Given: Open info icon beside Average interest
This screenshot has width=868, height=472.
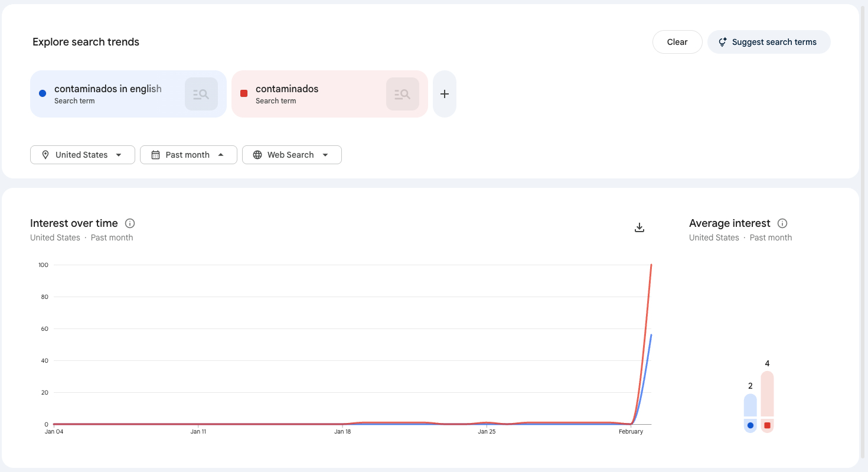Looking at the screenshot, I should (x=782, y=223).
